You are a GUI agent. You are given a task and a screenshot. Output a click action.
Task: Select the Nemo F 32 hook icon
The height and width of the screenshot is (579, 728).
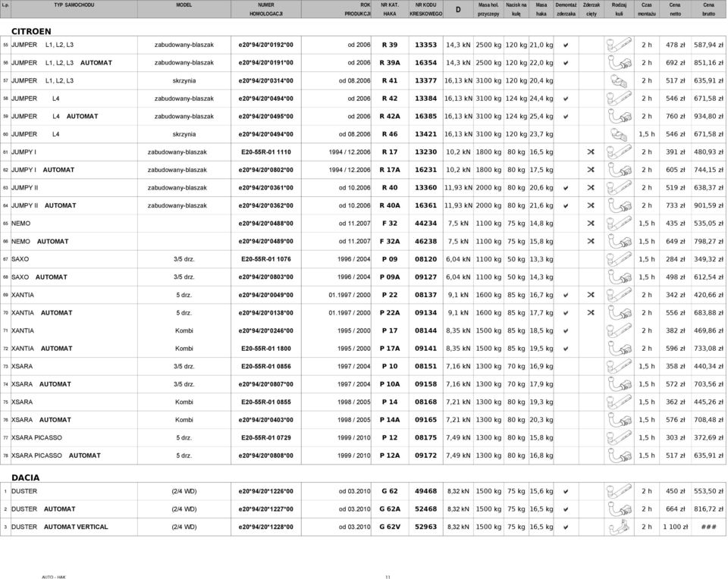619,224
